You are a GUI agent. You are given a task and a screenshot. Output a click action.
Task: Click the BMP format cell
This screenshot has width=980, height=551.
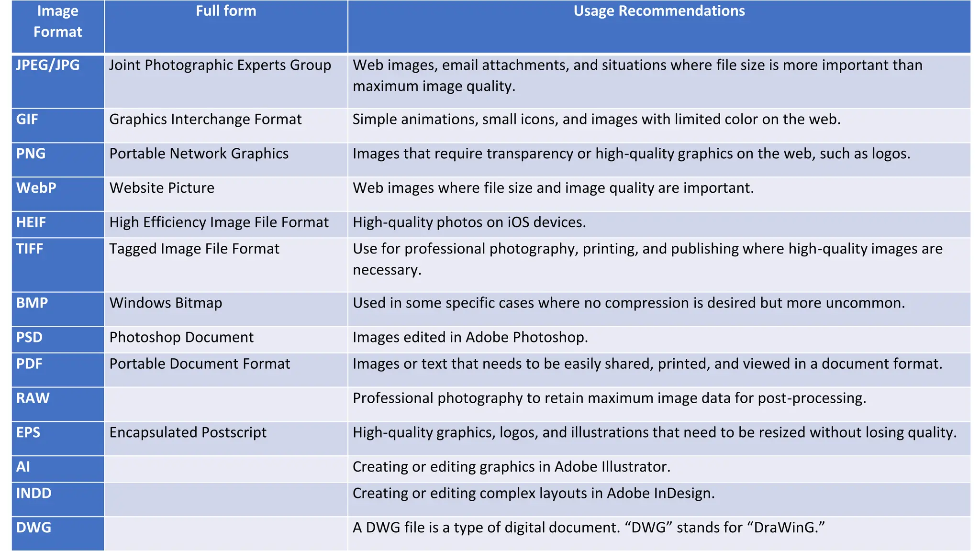click(x=32, y=303)
